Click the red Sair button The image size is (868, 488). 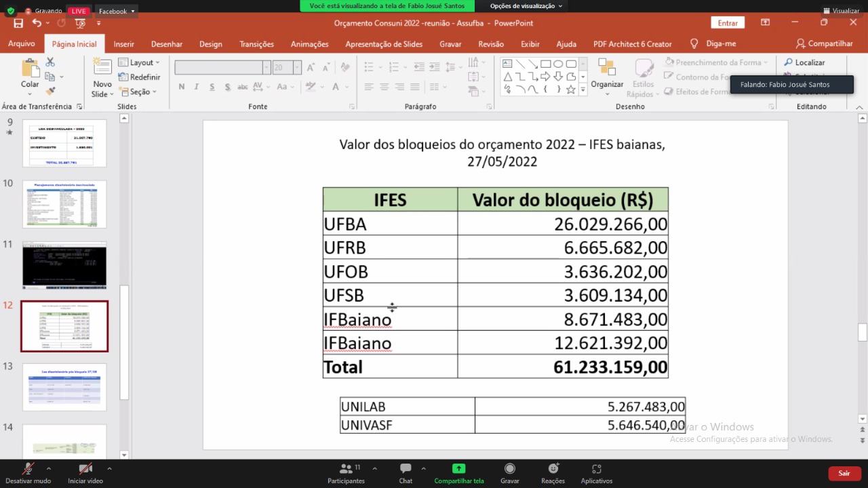844,473
